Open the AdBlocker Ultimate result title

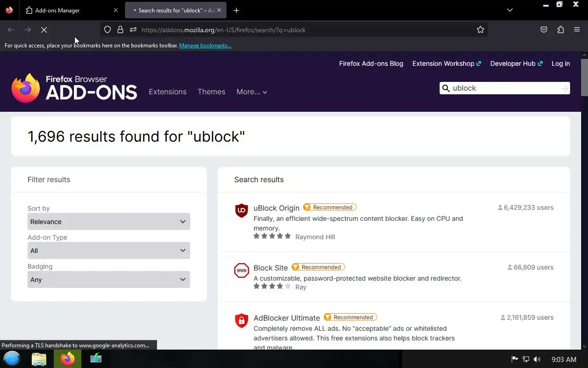287,318
